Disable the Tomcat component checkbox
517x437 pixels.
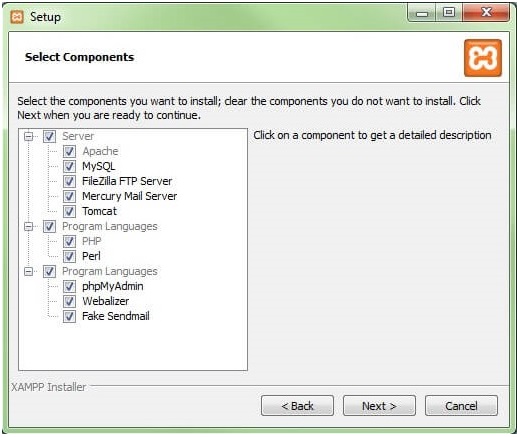[69, 211]
